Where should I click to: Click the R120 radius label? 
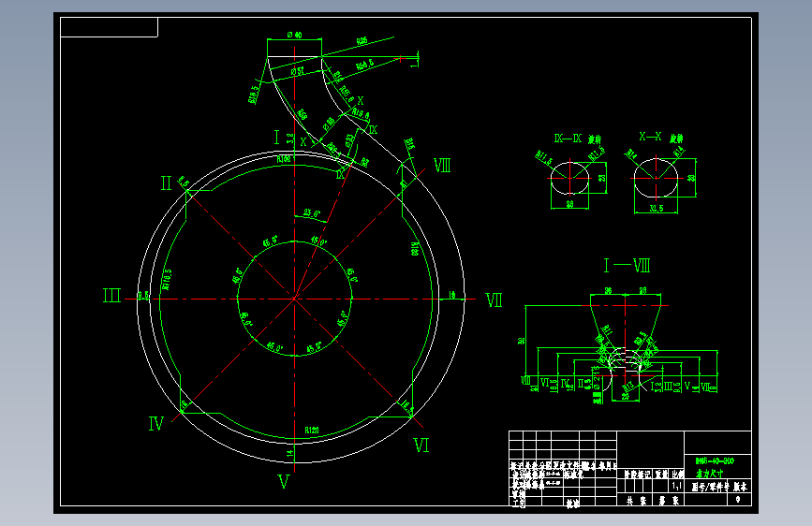(x=312, y=431)
